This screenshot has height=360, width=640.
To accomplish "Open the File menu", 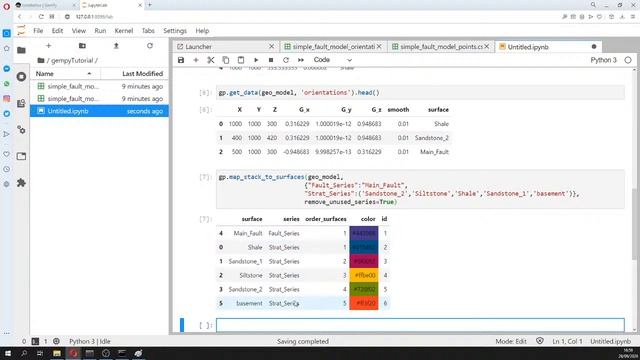I will (x=38, y=31).
